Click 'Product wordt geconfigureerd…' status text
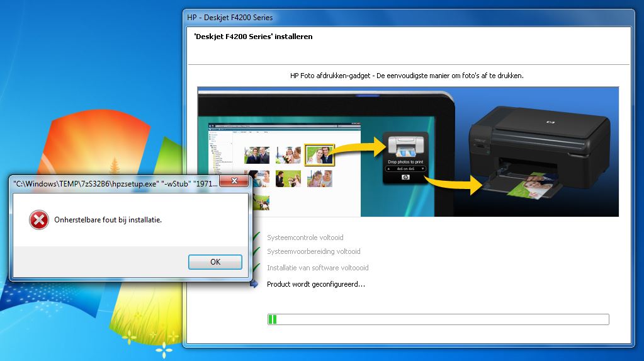 (x=316, y=284)
